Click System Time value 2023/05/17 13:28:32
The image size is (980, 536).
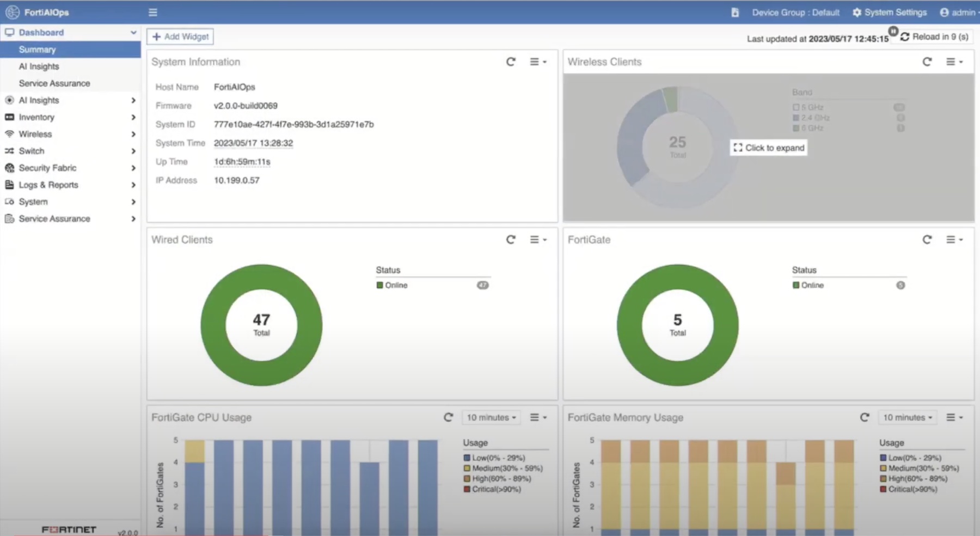[253, 143]
